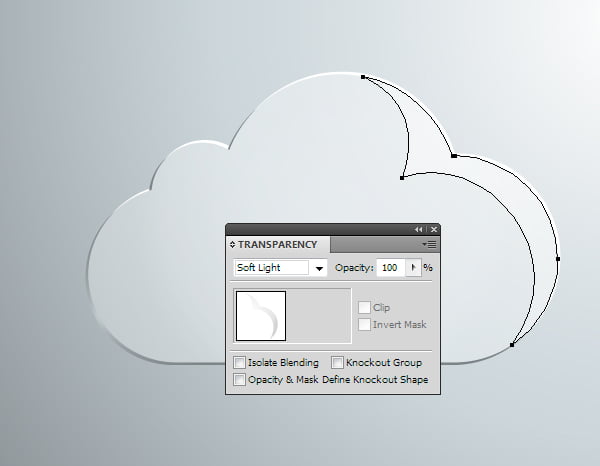This screenshot has width=600, height=466.
Task: Open the Transparency panel options menu icon
Action: pos(430,244)
